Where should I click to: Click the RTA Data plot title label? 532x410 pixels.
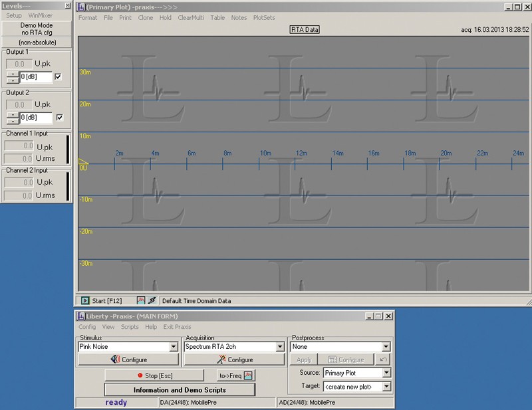[x=305, y=29]
